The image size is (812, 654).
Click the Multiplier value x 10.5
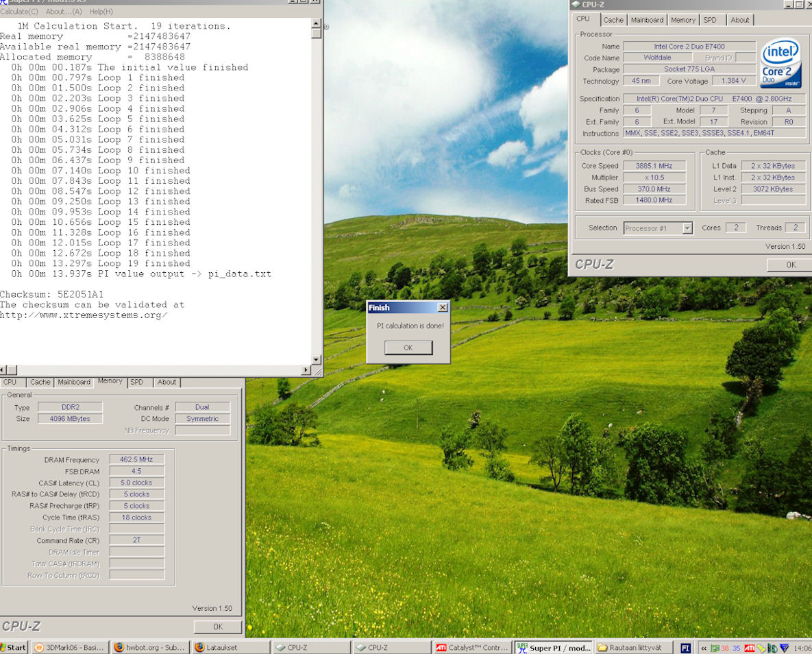[654, 178]
